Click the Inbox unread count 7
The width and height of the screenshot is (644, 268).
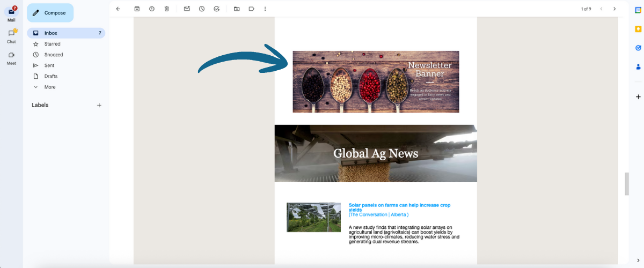(100, 33)
